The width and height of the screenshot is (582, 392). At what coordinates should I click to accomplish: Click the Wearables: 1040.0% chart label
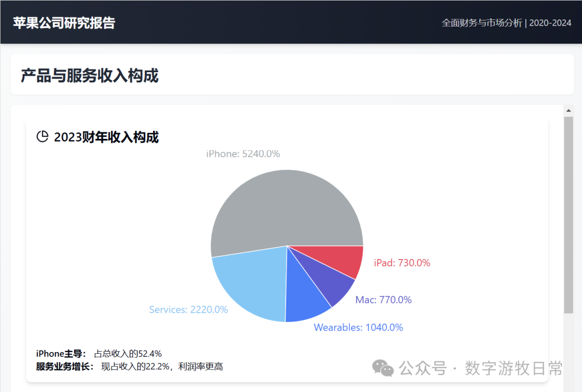[x=358, y=327]
